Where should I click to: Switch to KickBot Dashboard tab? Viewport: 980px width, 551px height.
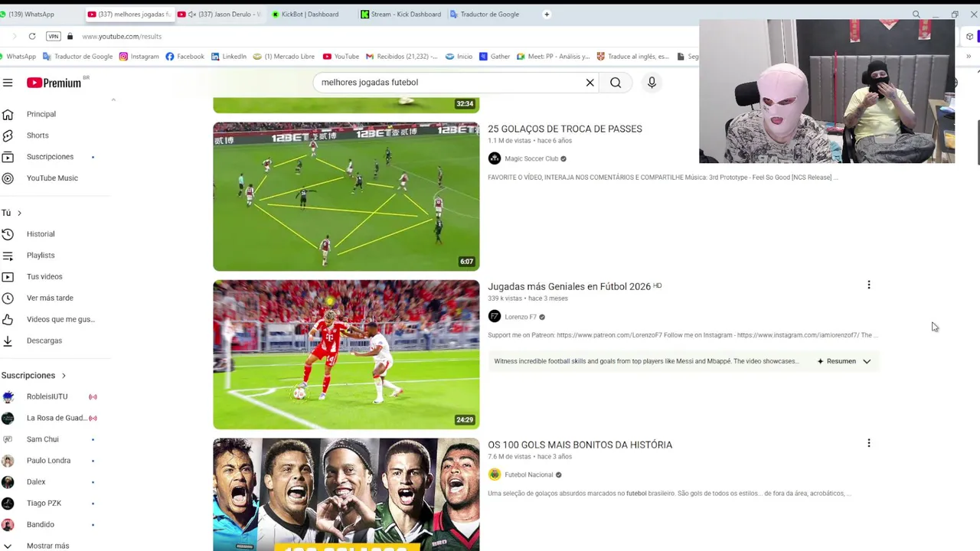tap(310, 14)
